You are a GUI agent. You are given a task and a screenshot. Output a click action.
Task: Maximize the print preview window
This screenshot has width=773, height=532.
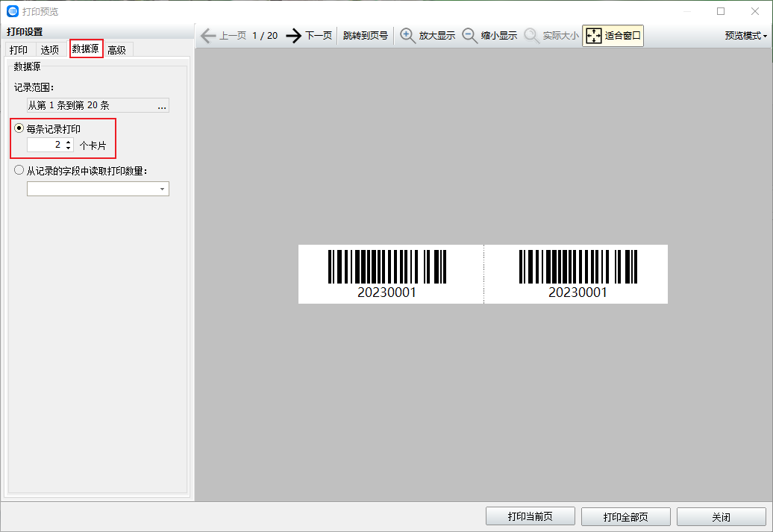click(721, 11)
